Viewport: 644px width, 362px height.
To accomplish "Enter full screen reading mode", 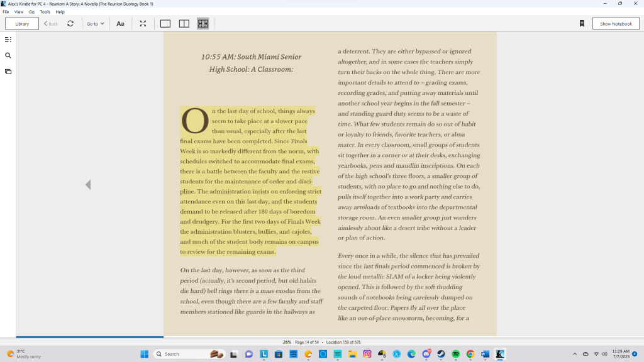I will pos(143,24).
